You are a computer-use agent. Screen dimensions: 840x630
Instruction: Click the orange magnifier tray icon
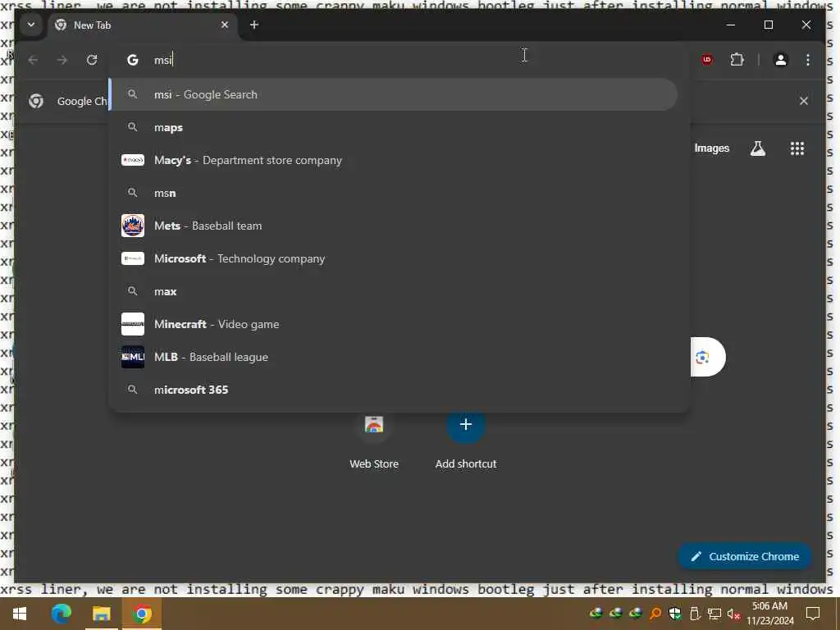(655, 614)
